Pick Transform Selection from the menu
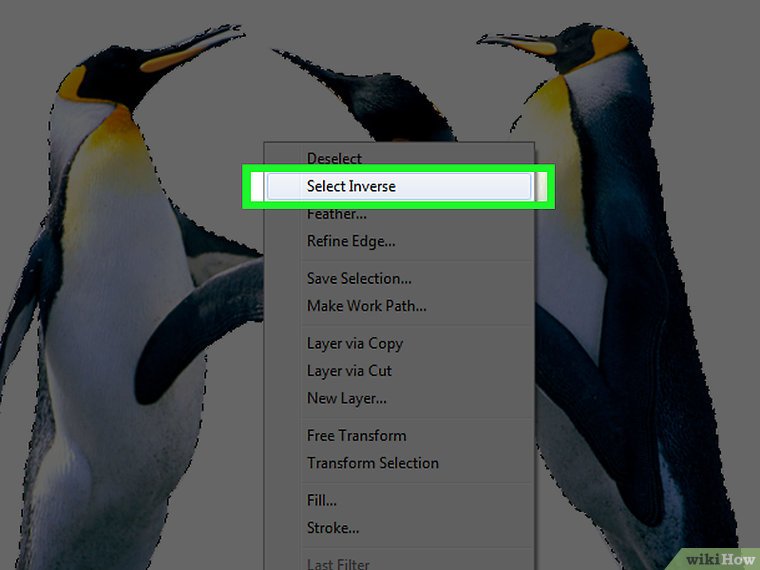760x570 pixels. coord(372,463)
